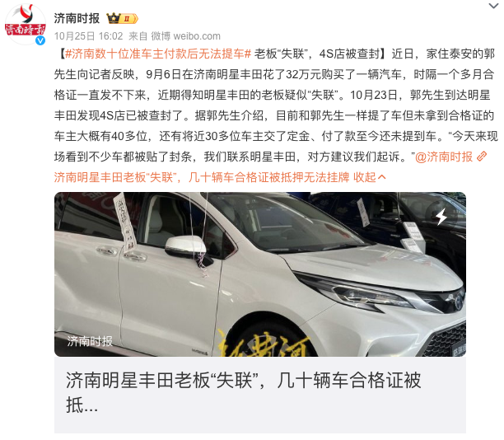Click the blue verified badge on avatar

[40, 40]
